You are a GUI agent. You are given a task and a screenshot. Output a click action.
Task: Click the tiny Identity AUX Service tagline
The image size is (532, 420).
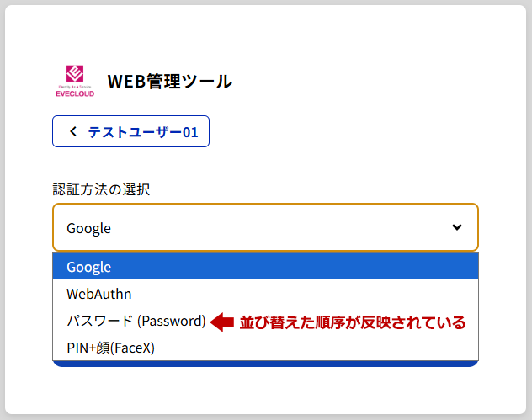(75, 86)
